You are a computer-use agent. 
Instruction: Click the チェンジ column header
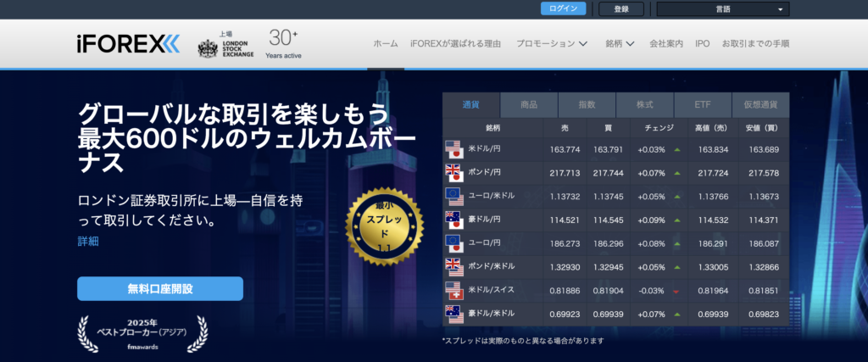[x=659, y=128]
